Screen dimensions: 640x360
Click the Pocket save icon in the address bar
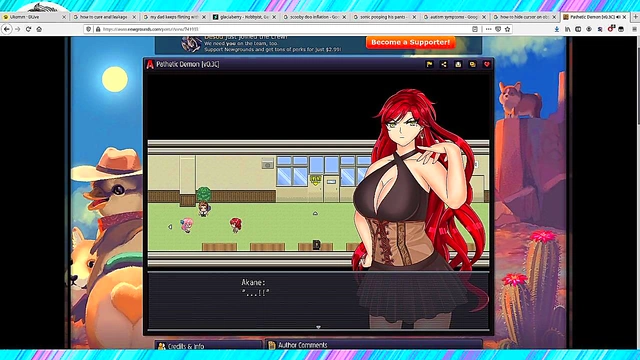[498, 29]
